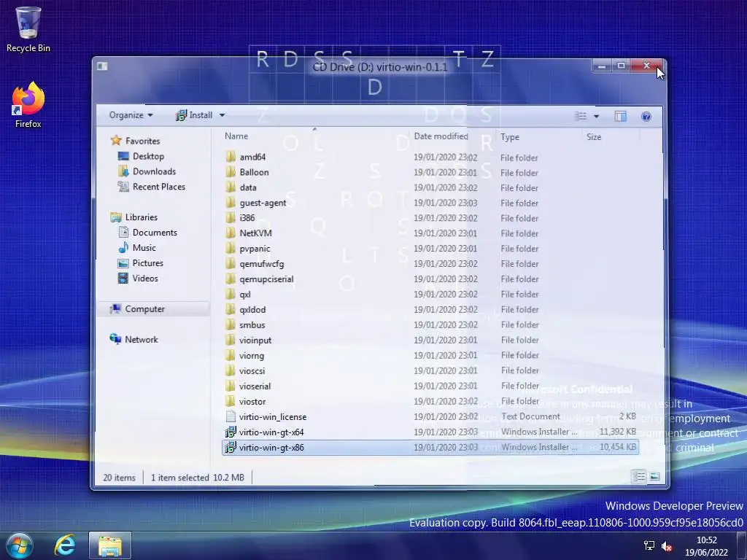Open the Recycle Bin desktop icon
The height and width of the screenshot is (560, 747).
(x=28, y=29)
